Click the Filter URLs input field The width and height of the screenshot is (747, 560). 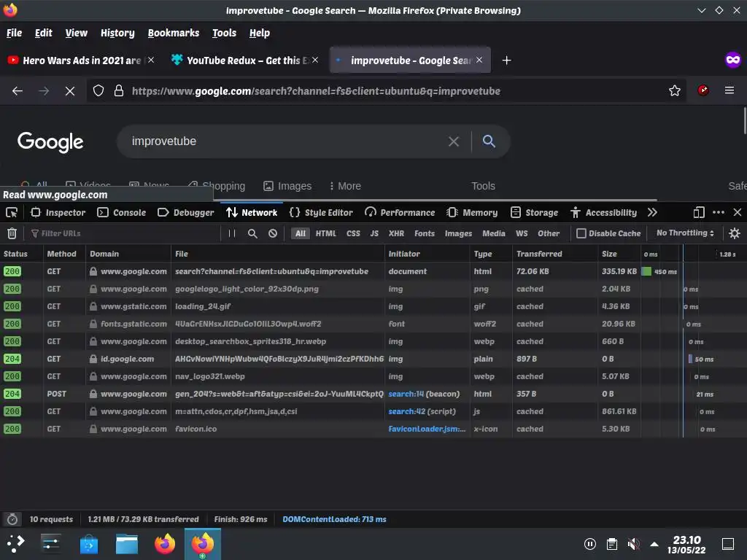coord(125,233)
